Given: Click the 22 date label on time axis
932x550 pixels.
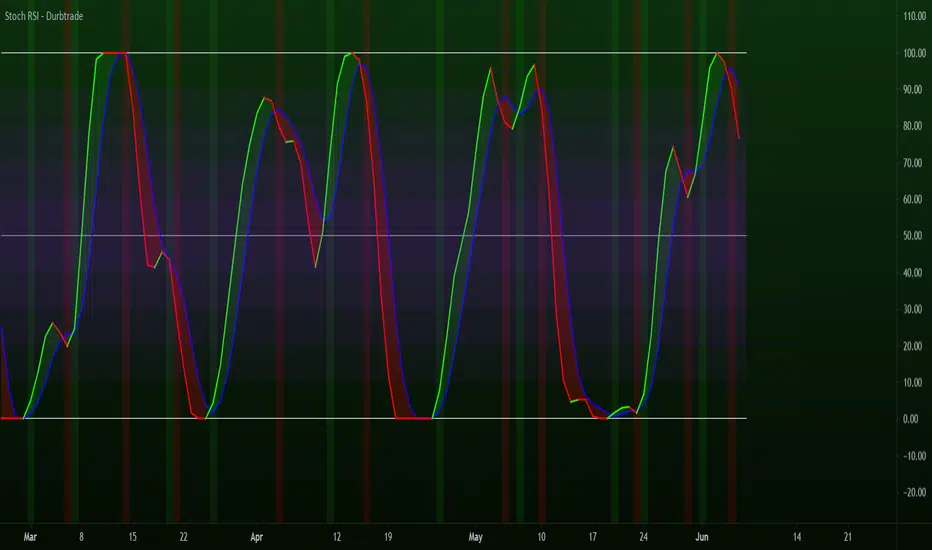Looking at the screenshot, I should coord(184,537).
